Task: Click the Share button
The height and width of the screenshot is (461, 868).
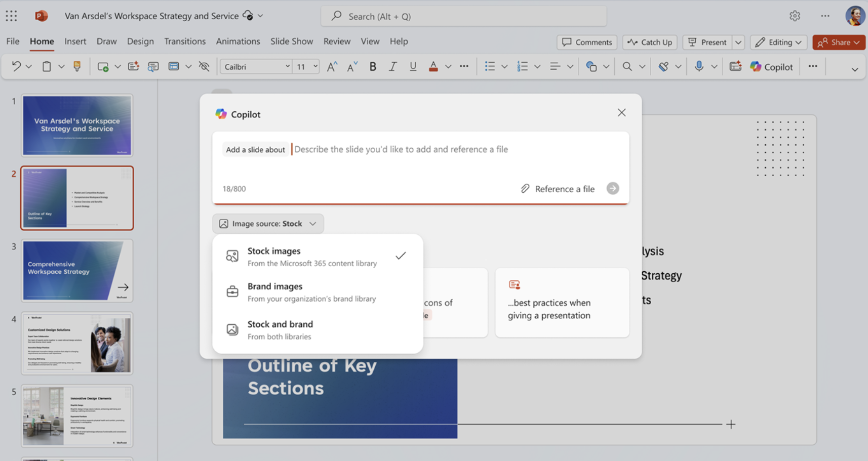Action: click(839, 42)
